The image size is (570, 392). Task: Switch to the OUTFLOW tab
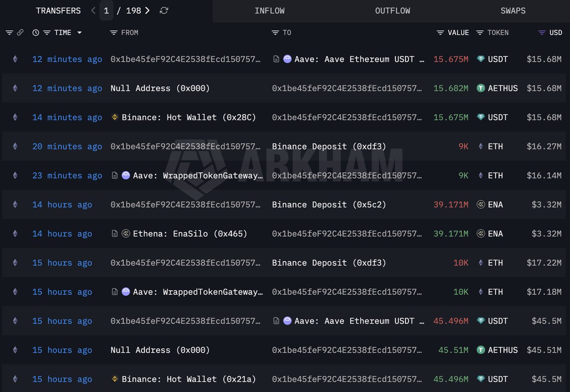pyautogui.click(x=392, y=10)
